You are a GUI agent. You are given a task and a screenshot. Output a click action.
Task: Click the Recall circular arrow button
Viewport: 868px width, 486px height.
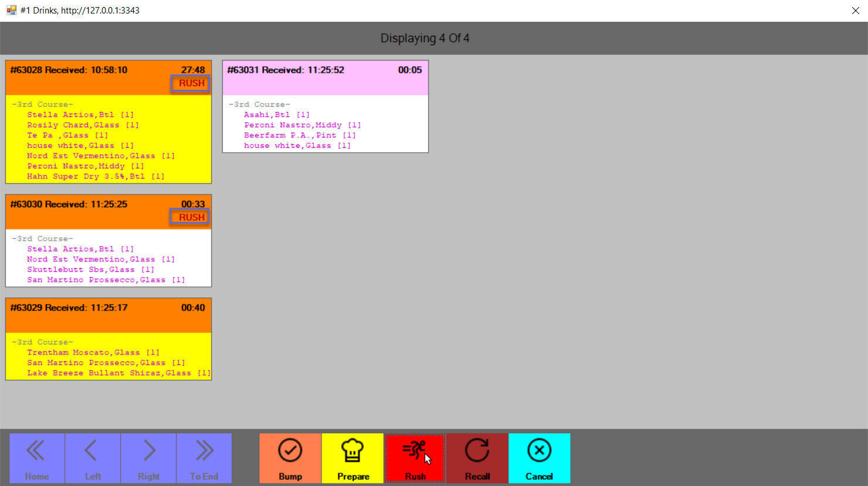[477, 458]
